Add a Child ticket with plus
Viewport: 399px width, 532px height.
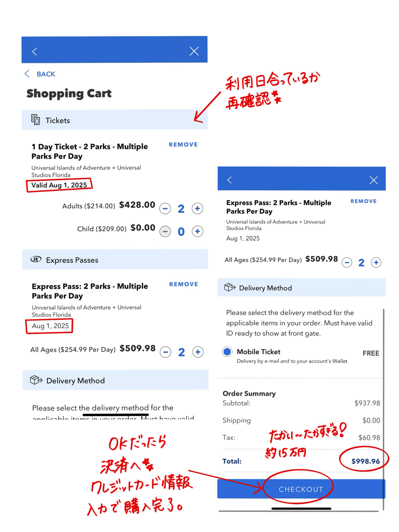tap(198, 231)
